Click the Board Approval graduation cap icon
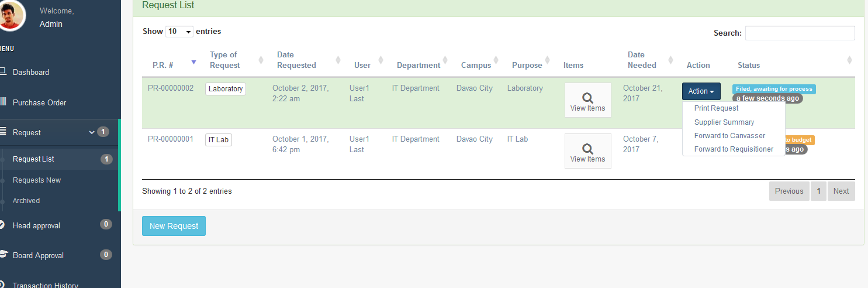Image resolution: width=868 pixels, height=288 pixels. [3, 255]
